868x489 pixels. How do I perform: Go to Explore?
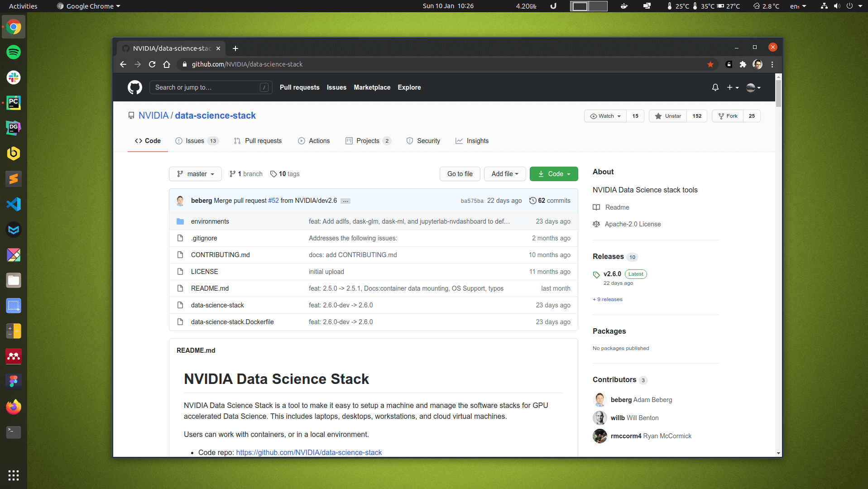[409, 87]
